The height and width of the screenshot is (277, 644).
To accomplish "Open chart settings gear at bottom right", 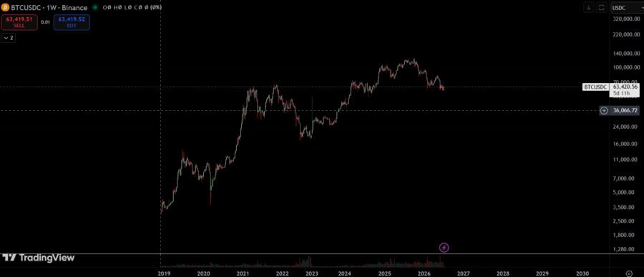I will click(629, 273).
